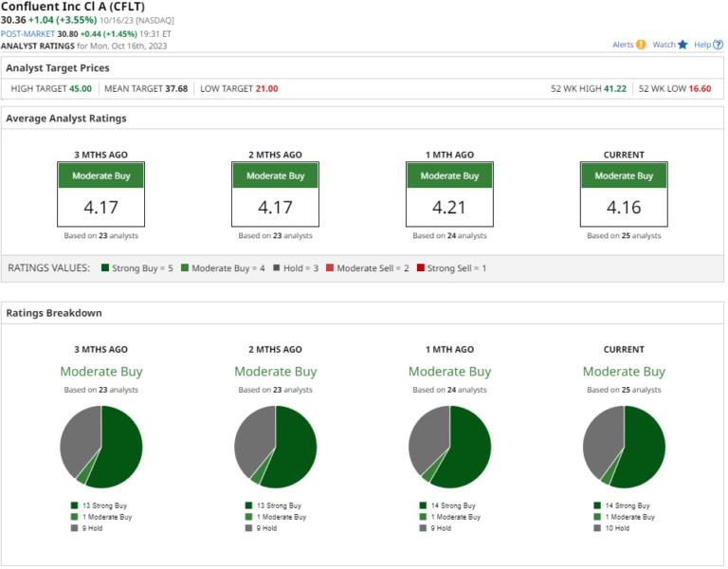The height and width of the screenshot is (569, 728).
Task: Click the Alerts bell icon
Action: point(641,45)
